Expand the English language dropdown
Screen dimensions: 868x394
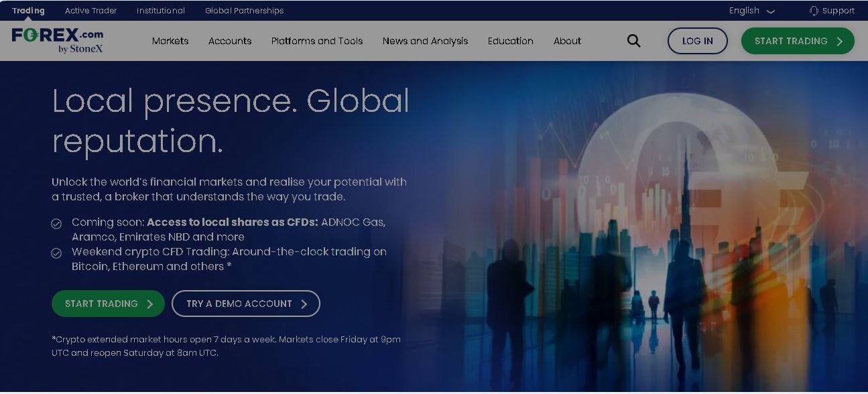(751, 11)
